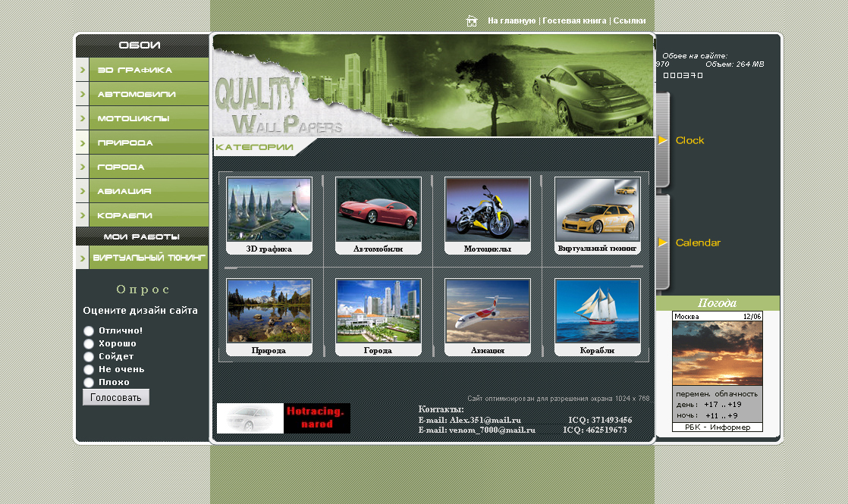Viewport: 848px width, 504px height.
Task: Click the arrow icon next to ПРИРОДА
Action: tap(82, 142)
